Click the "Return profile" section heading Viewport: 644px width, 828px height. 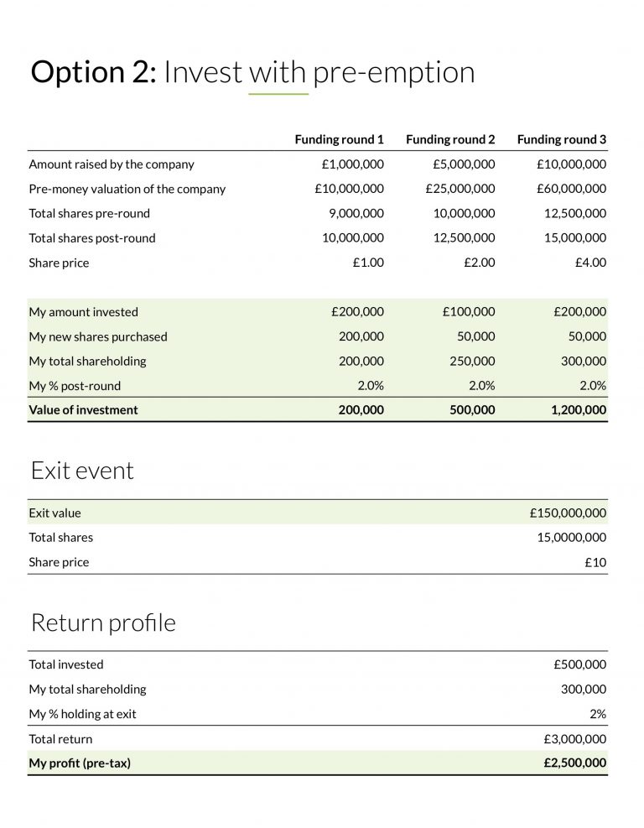tap(103, 622)
